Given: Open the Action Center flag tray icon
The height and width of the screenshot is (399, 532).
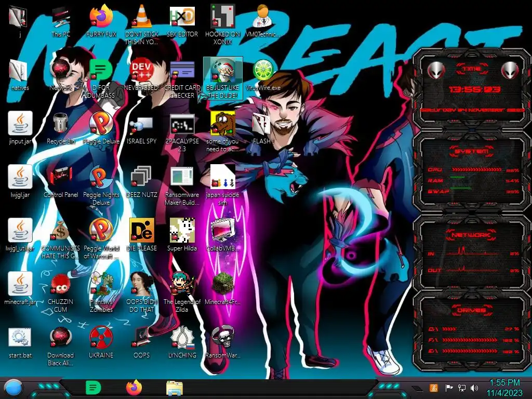Looking at the screenshot, I should tap(449, 388).
